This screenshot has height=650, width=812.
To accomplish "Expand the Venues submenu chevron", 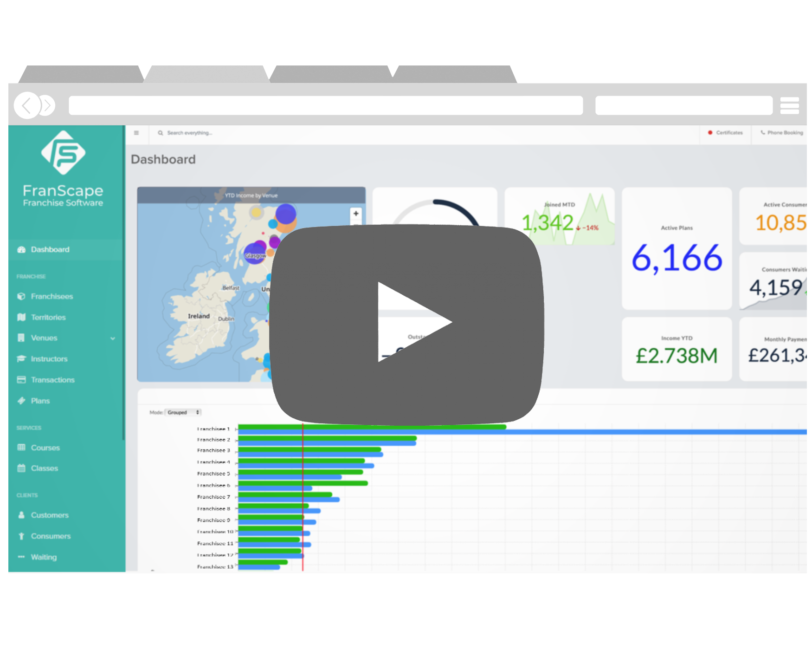I will [113, 338].
